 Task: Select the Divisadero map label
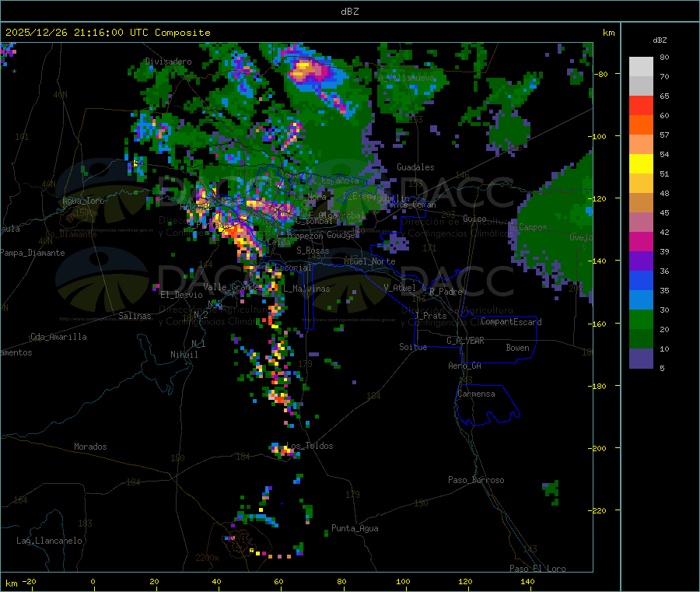click(x=168, y=61)
